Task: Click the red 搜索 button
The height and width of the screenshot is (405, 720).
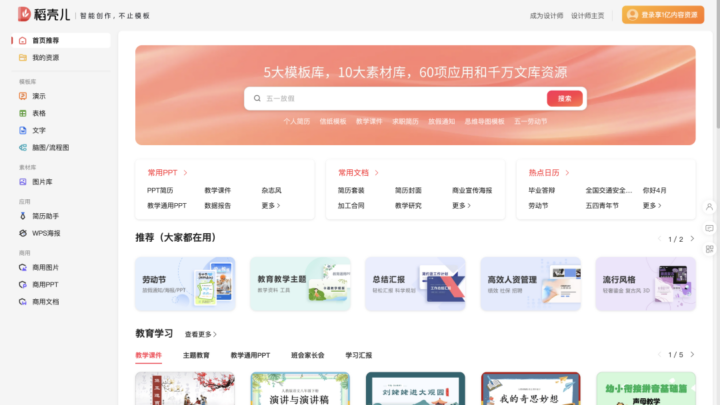Action: click(564, 98)
